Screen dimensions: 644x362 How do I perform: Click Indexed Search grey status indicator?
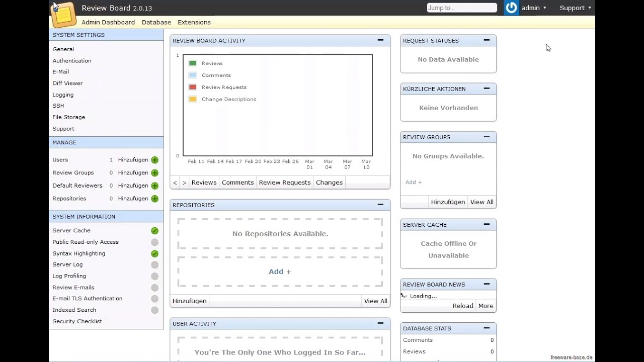point(154,311)
